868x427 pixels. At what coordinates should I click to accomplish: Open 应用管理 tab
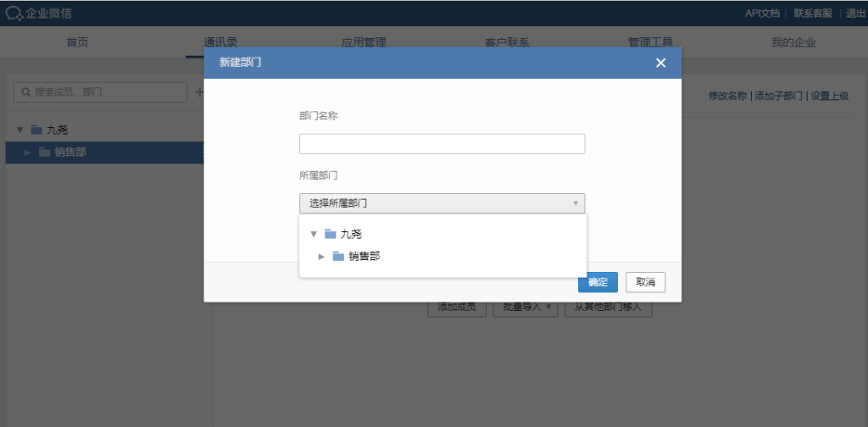[364, 42]
